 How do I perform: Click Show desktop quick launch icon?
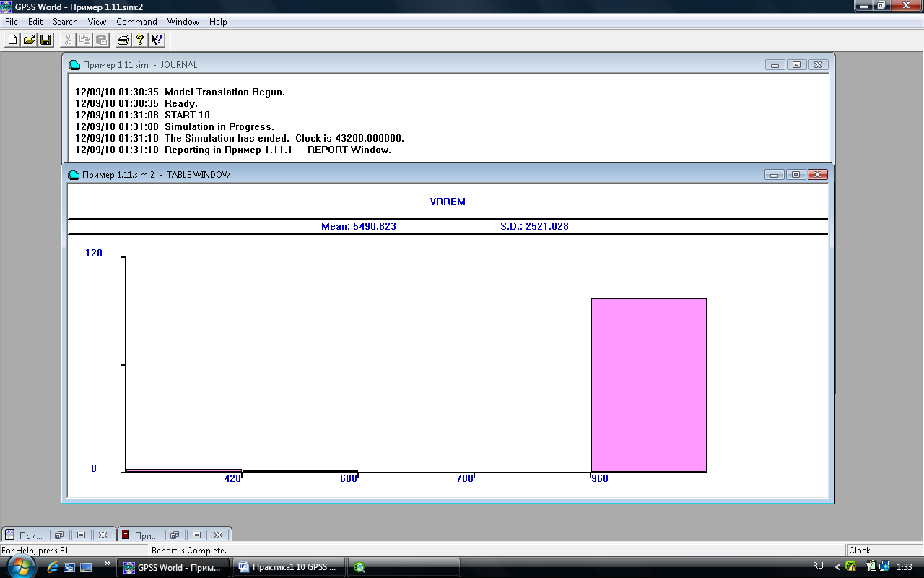click(x=86, y=567)
